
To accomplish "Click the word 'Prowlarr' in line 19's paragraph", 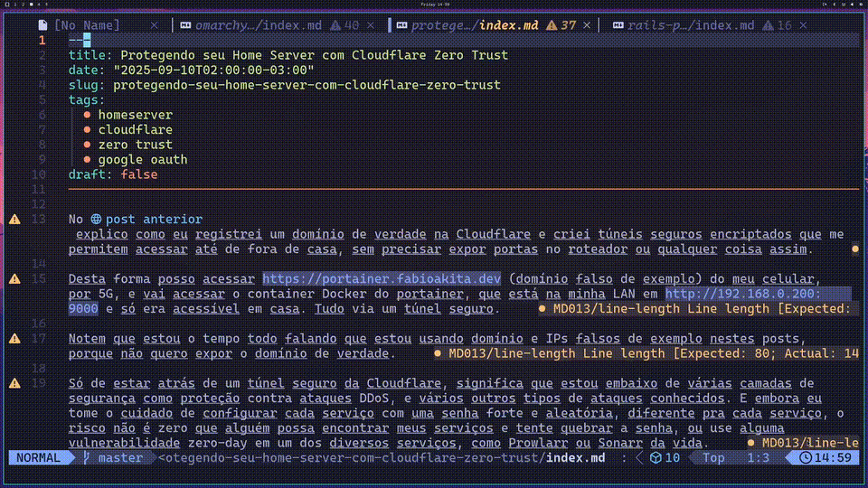I will tap(538, 443).
